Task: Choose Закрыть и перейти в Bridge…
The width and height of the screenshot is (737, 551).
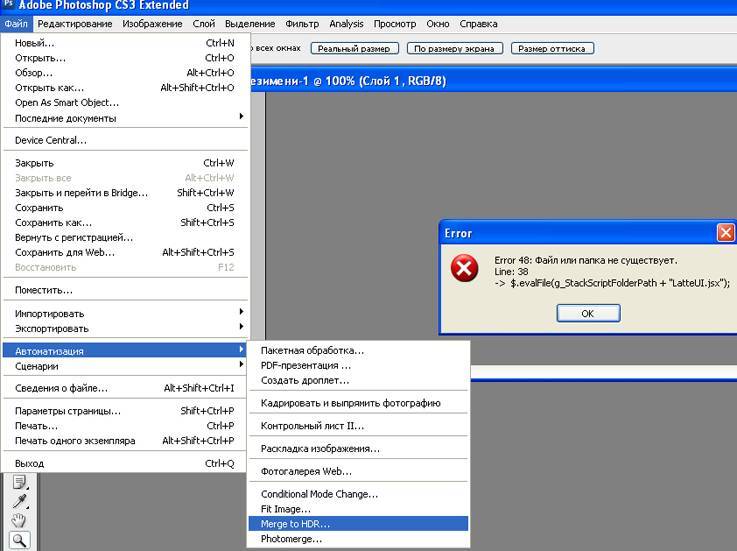Action: click(125, 193)
